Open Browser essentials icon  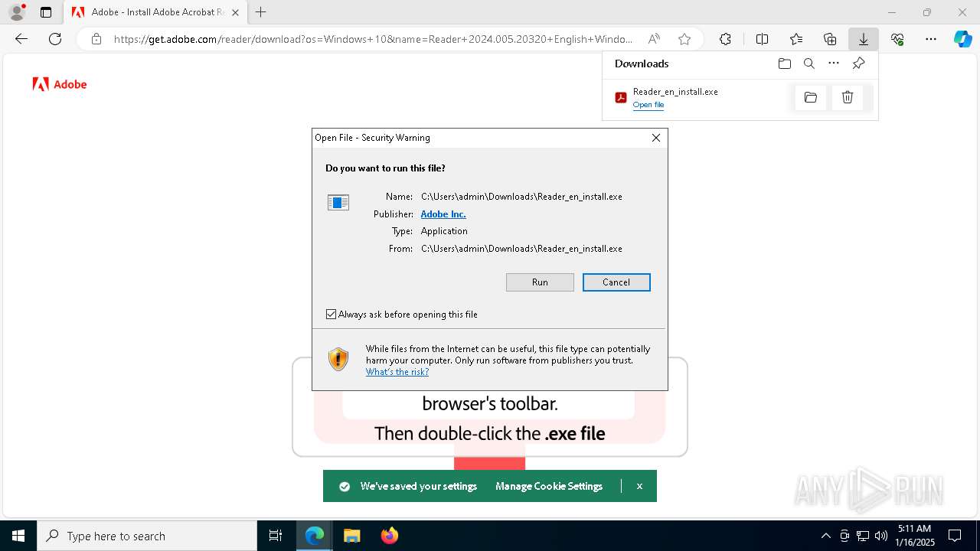tap(897, 39)
